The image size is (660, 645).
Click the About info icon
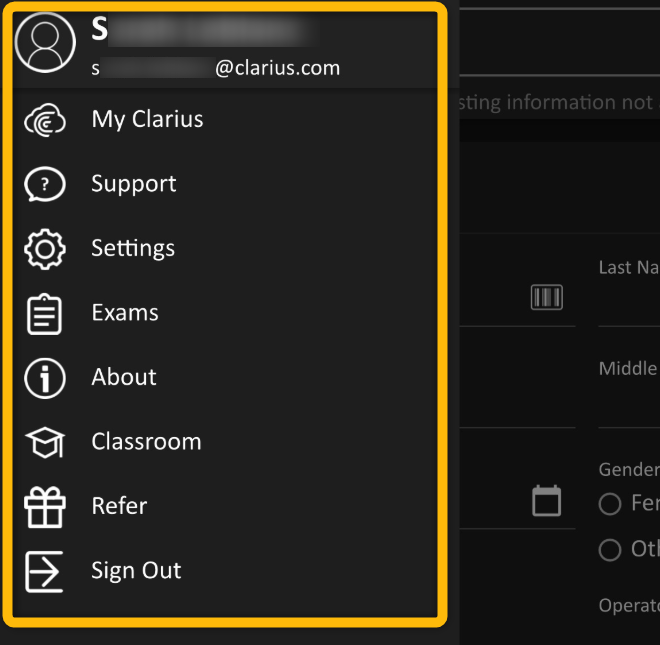(45, 378)
